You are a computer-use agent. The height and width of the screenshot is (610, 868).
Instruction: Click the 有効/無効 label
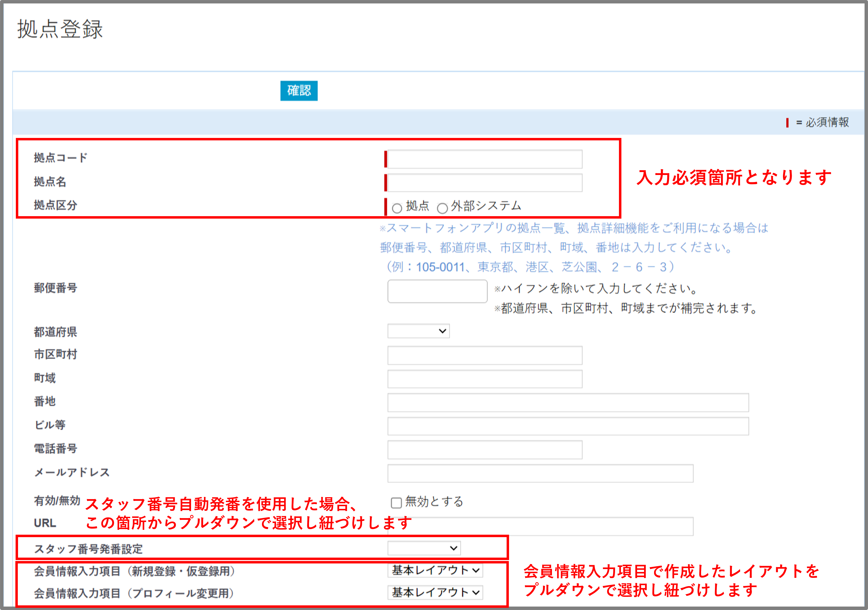[x=57, y=501]
